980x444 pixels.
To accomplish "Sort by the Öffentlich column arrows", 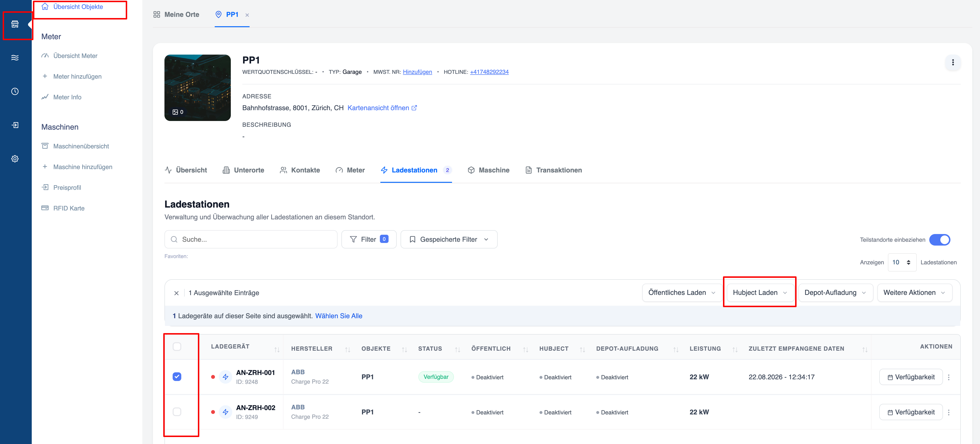I will tap(525, 350).
